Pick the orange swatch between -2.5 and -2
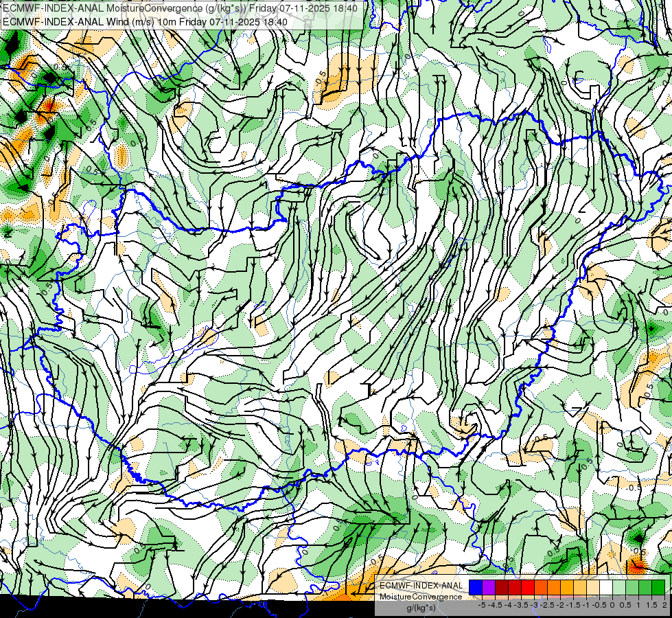This screenshot has height=618, width=672. click(554, 588)
